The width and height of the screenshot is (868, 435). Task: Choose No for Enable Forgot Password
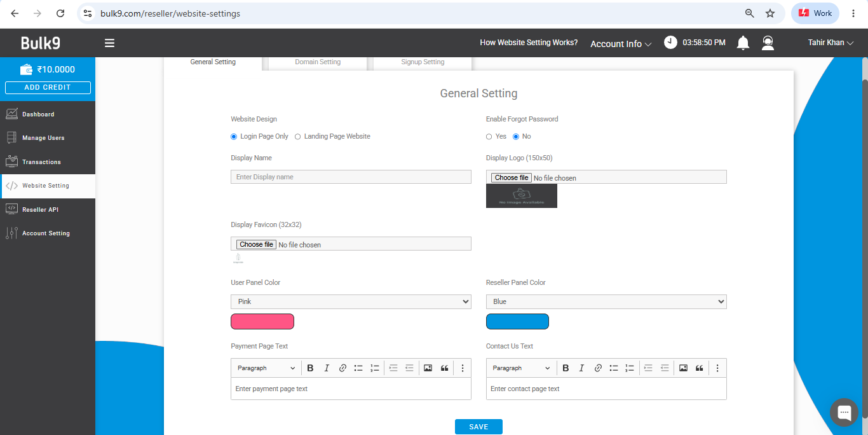tap(516, 137)
